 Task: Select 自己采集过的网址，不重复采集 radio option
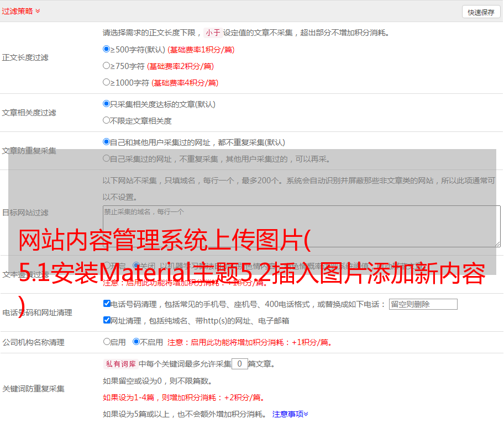coord(107,158)
